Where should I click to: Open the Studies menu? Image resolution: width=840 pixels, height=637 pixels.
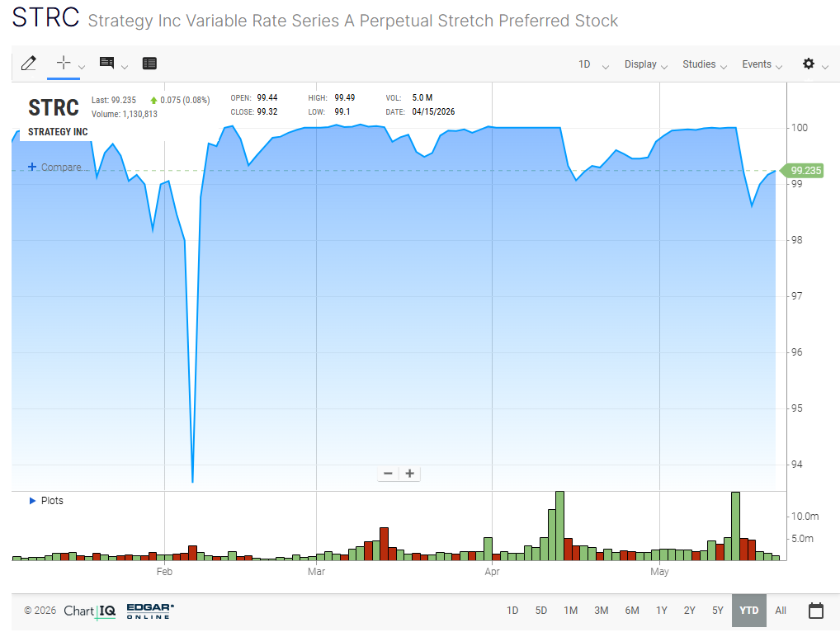point(705,64)
